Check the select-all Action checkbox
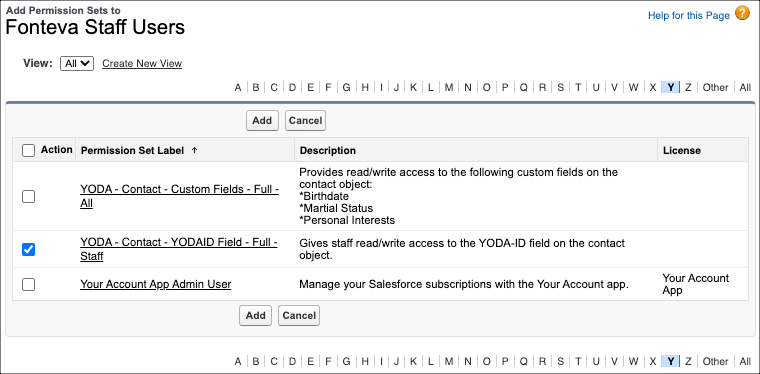The width and height of the screenshot is (760, 374). [x=29, y=151]
